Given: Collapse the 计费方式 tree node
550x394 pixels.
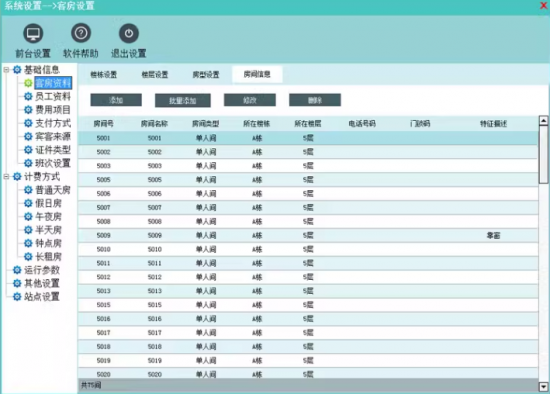Looking at the screenshot, I should 6,176.
